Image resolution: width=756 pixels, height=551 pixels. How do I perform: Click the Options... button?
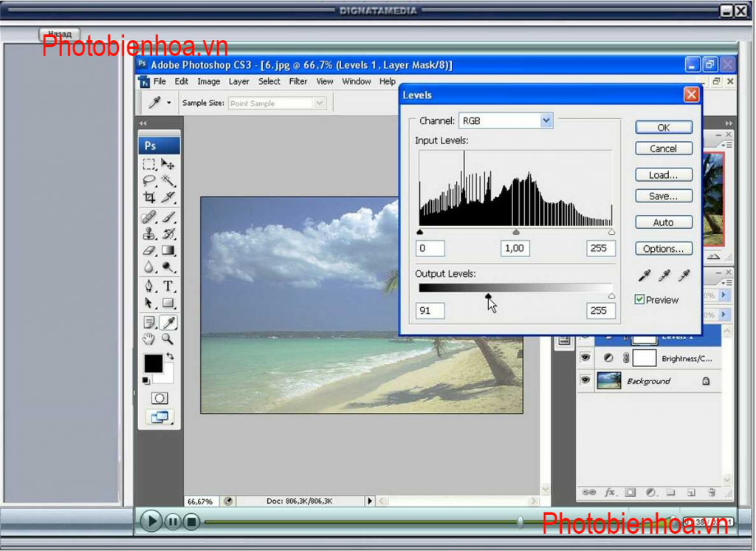[664, 248]
